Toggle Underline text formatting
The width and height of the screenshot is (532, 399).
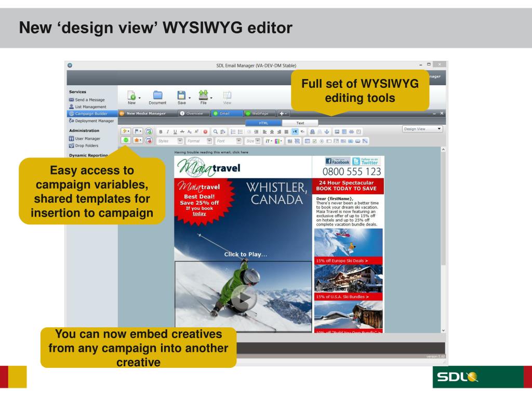click(x=175, y=131)
